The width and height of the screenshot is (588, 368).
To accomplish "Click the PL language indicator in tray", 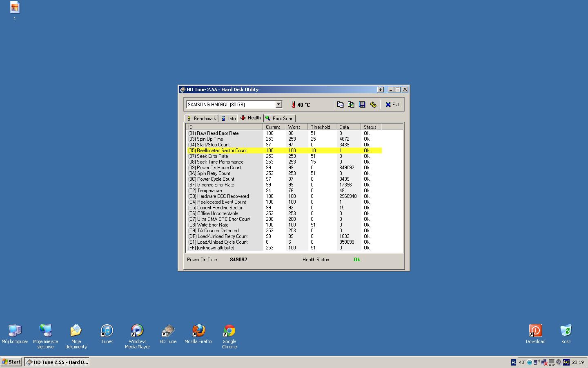I will 514,362.
